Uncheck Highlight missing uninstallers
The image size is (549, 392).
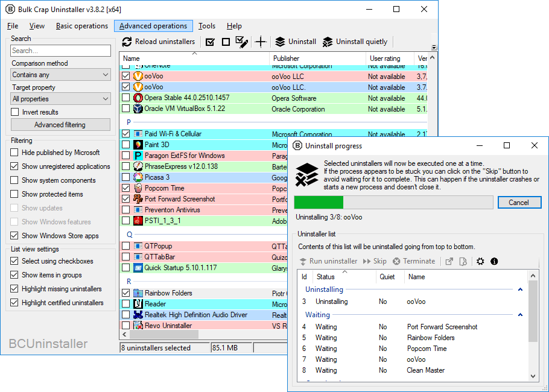14,289
